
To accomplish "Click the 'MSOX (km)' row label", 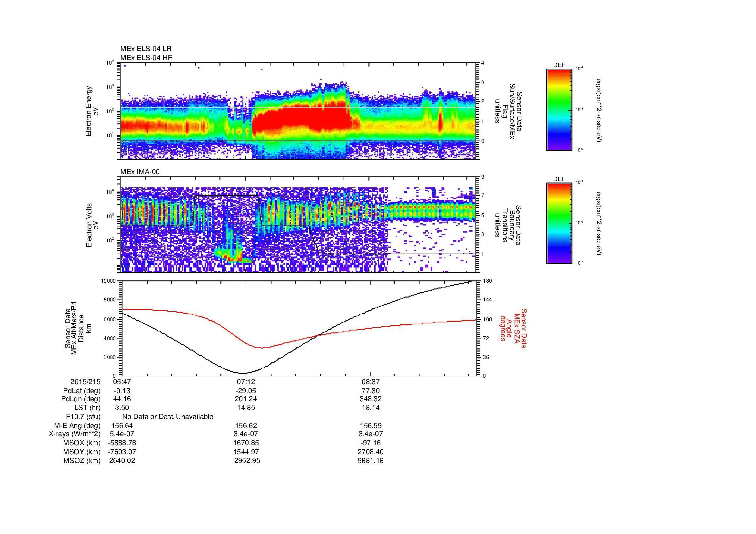I will [82, 443].
